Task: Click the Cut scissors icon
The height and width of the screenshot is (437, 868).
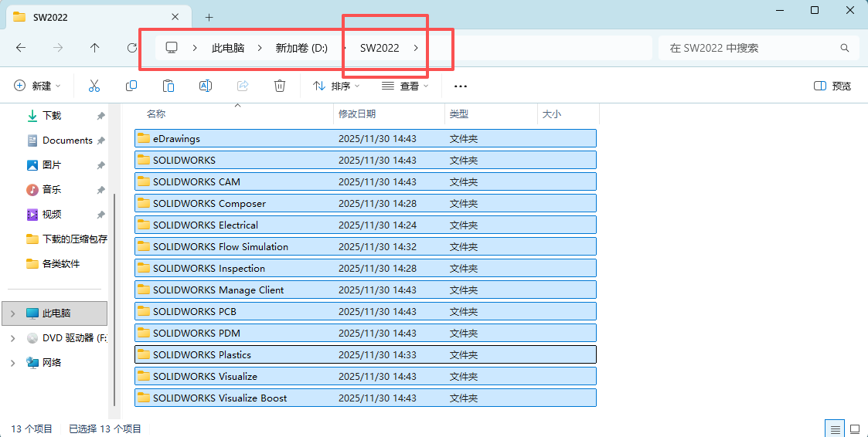Action: (x=94, y=86)
